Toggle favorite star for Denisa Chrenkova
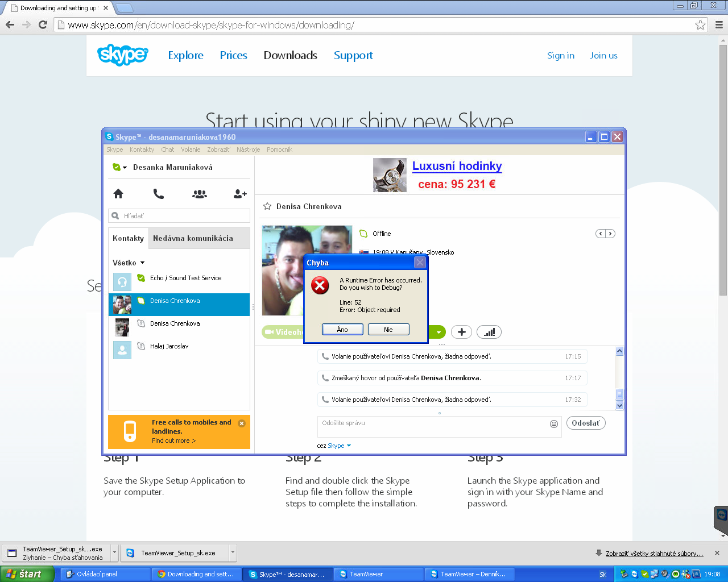Image resolution: width=728 pixels, height=582 pixels. [267, 206]
